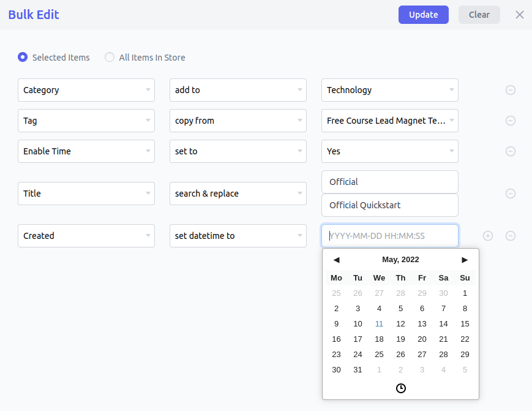Click the Clear button
Screen dimensions: 532x411
pos(479,15)
